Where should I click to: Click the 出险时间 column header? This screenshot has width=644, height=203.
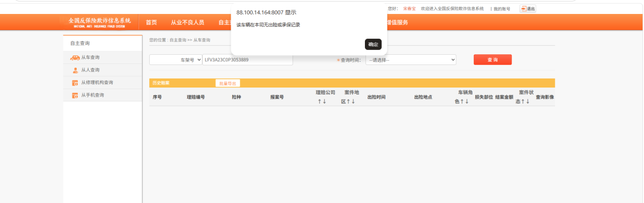pyautogui.click(x=377, y=97)
